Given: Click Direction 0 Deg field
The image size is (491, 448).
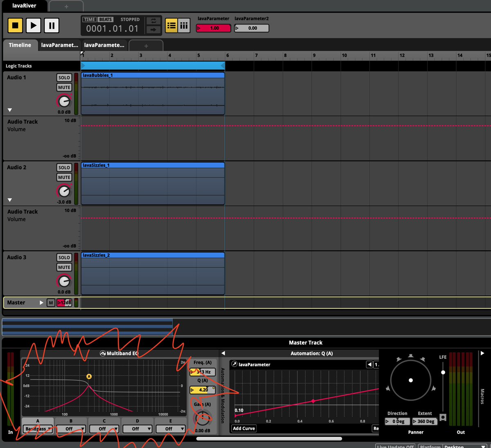Looking at the screenshot, I should point(397,421).
